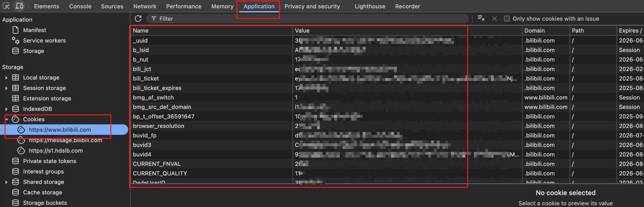Screen dimensions: 644x207
Task: Sort by the Value column header
Action: (x=407, y=30)
